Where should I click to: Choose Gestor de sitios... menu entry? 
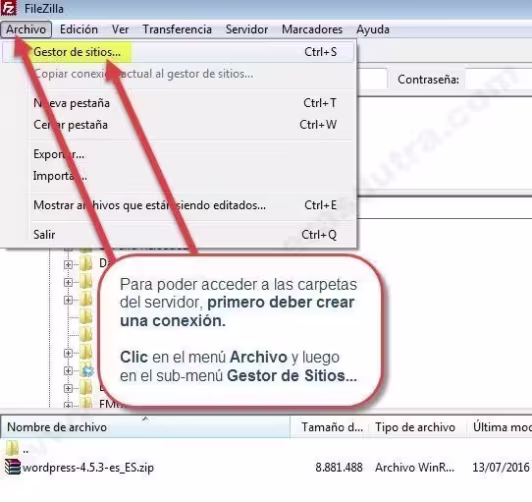(178, 52)
